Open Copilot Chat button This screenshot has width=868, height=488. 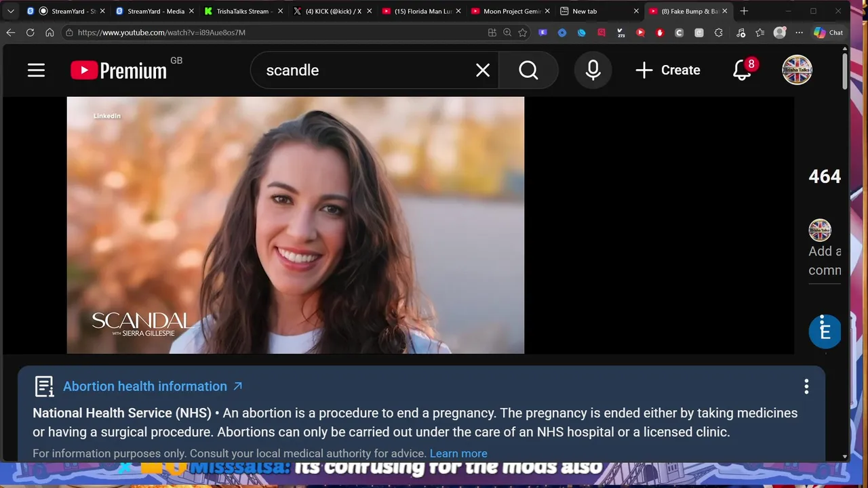828,33
